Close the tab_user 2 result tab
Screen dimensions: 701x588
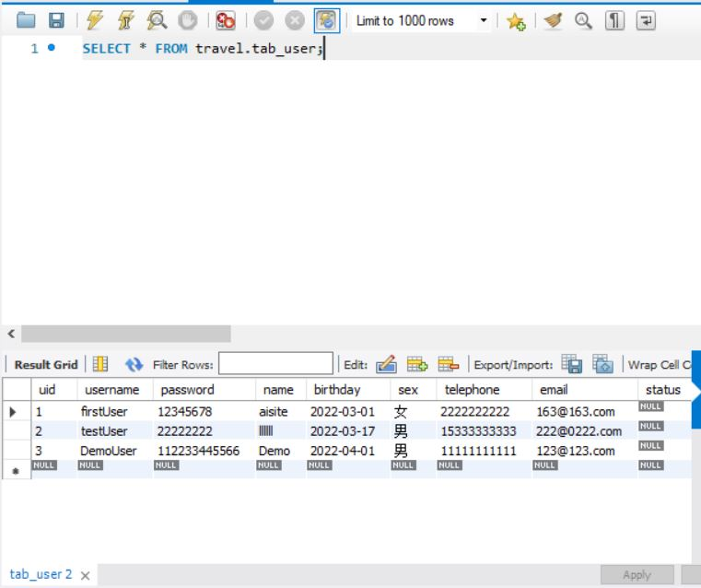85,575
